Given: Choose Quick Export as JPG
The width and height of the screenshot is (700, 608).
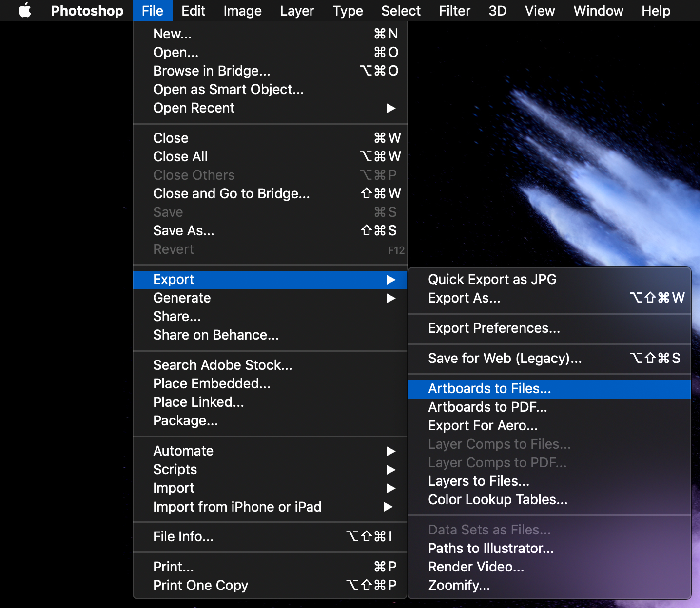Looking at the screenshot, I should (549, 279).
